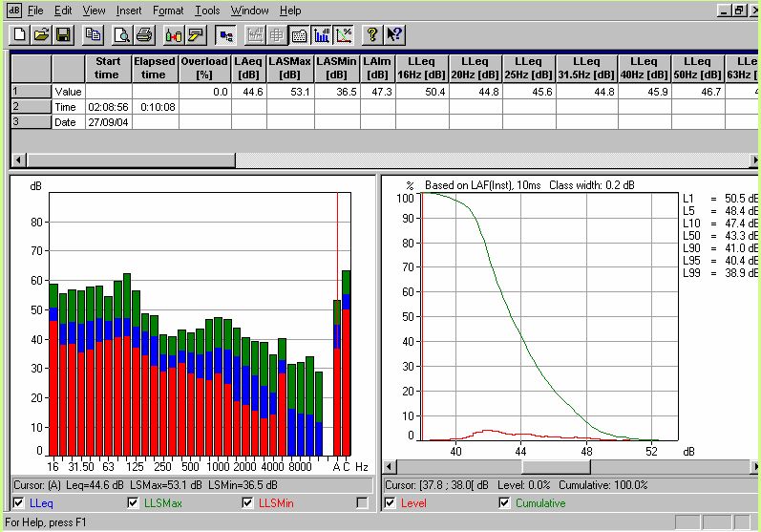Viewport: 761px width, 532px height.
Task: Click the statistics chart scrollbar thumb
Action: click(556, 467)
